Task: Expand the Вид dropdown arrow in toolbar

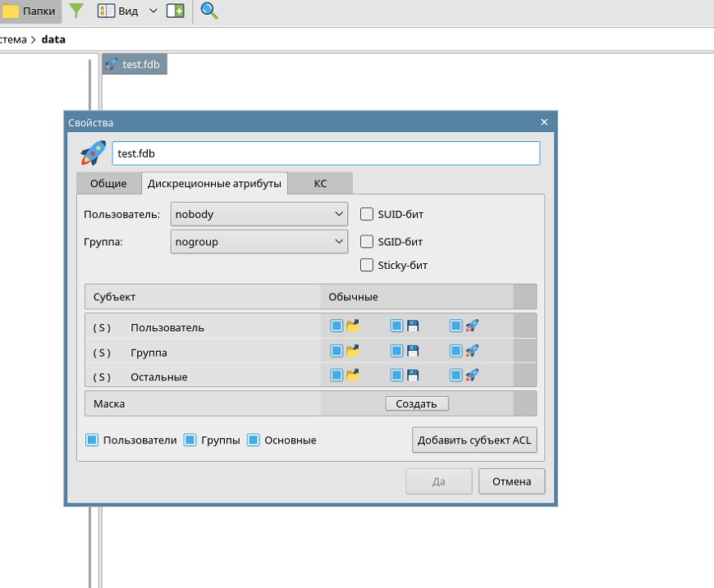Action: [153, 11]
